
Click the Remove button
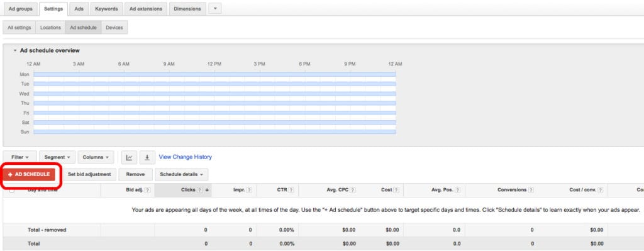(136, 175)
